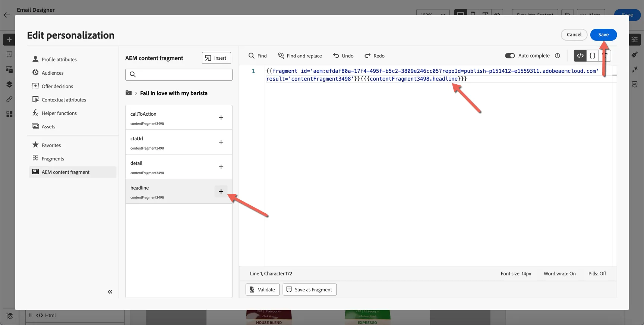Focus the AEM content fragment search field
Screen dimensions: 644x325
click(x=179, y=75)
